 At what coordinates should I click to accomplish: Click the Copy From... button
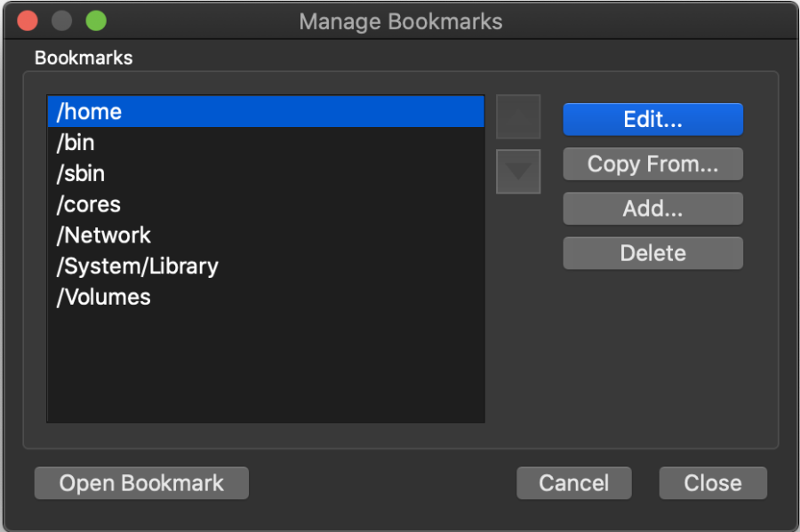pyautogui.click(x=652, y=164)
